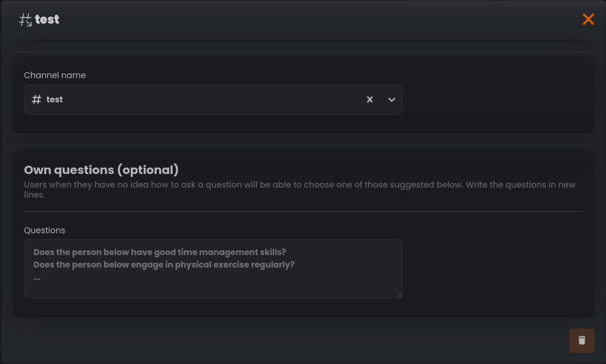Image resolution: width=606 pixels, height=364 pixels.
Task: Click the "Own questions (optional)" section heading
Action: tap(101, 170)
